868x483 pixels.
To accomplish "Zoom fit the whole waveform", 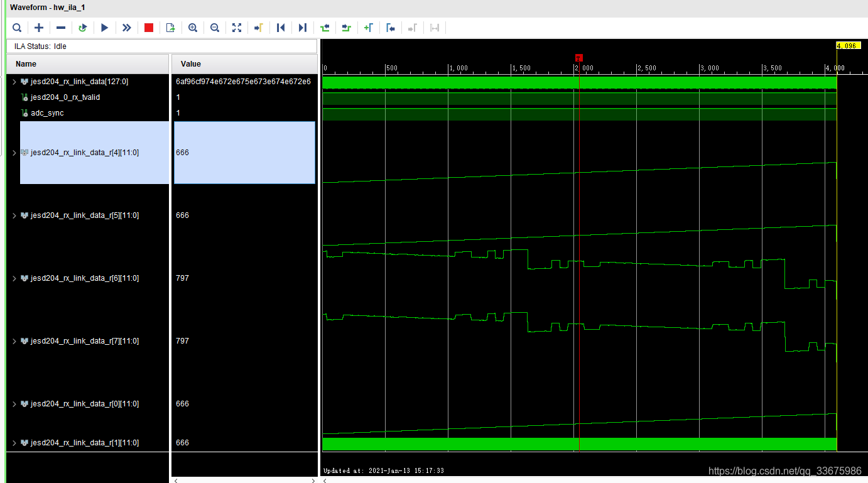I will tap(237, 28).
